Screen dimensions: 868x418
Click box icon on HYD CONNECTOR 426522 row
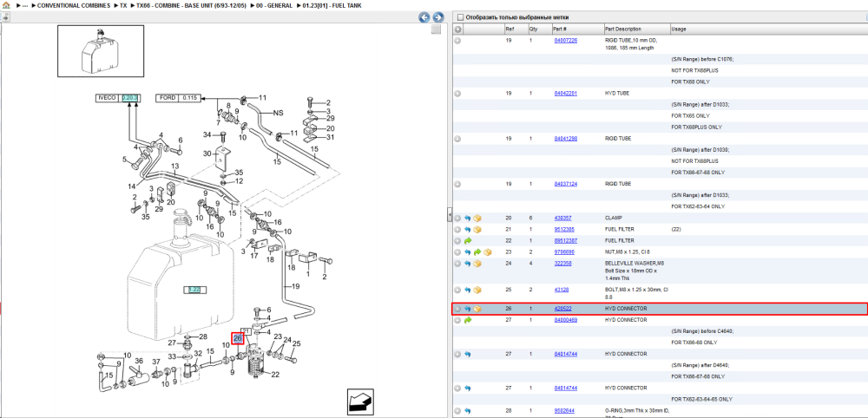click(477, 309)
